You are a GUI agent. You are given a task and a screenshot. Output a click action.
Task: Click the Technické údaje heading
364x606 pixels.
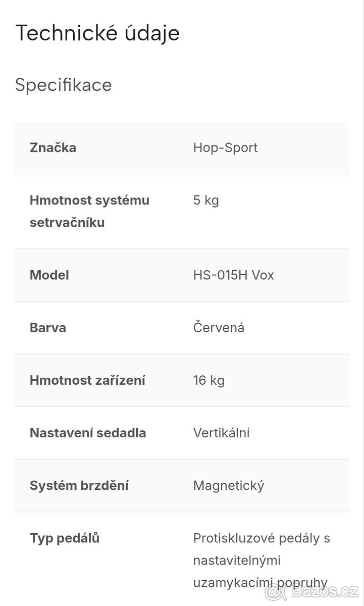point(97,33)
